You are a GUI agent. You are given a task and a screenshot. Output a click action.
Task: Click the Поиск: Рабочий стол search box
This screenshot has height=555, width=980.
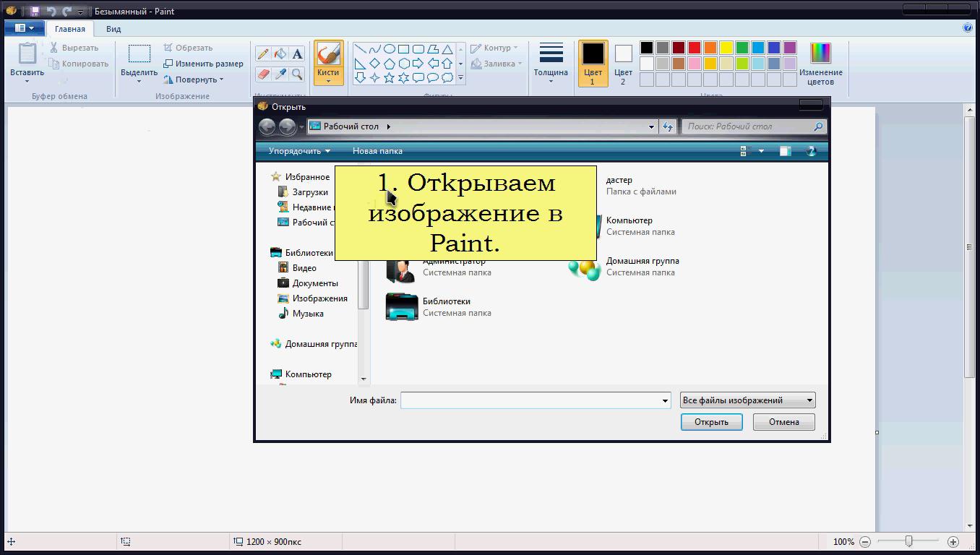(x=755, y=126)
